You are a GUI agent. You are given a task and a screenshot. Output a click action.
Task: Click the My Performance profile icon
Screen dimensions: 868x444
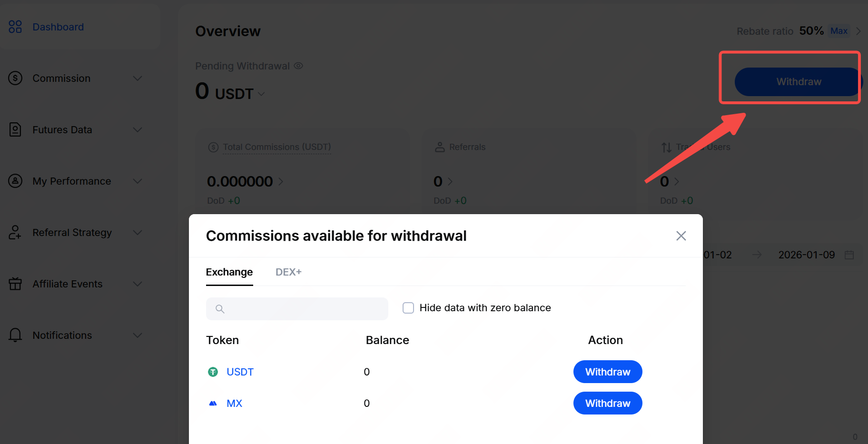pyautogui.click(x=15, y=181)
